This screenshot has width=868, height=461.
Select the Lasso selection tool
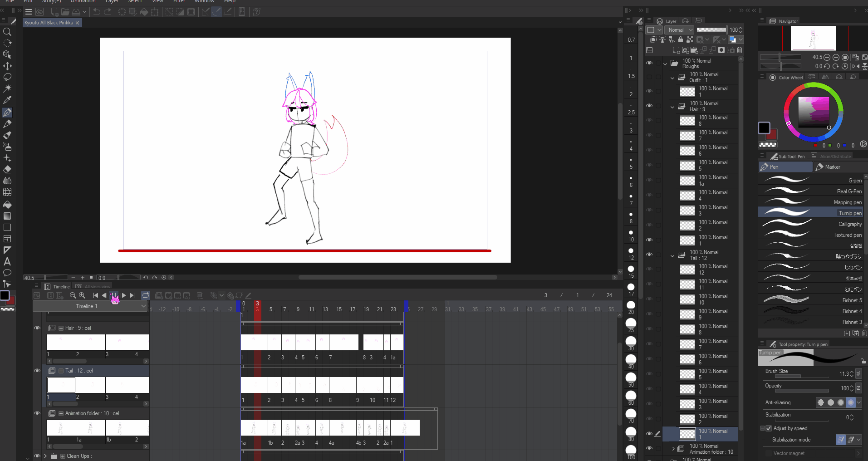pos(7,77)
